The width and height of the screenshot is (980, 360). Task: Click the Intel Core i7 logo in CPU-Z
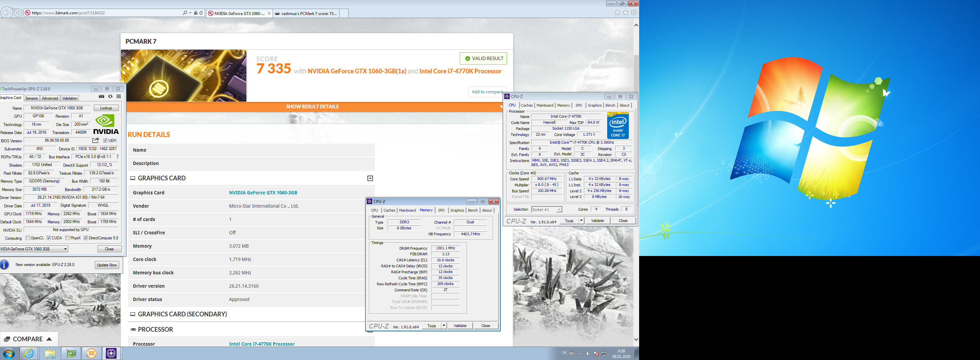click(x=618, y=125)
